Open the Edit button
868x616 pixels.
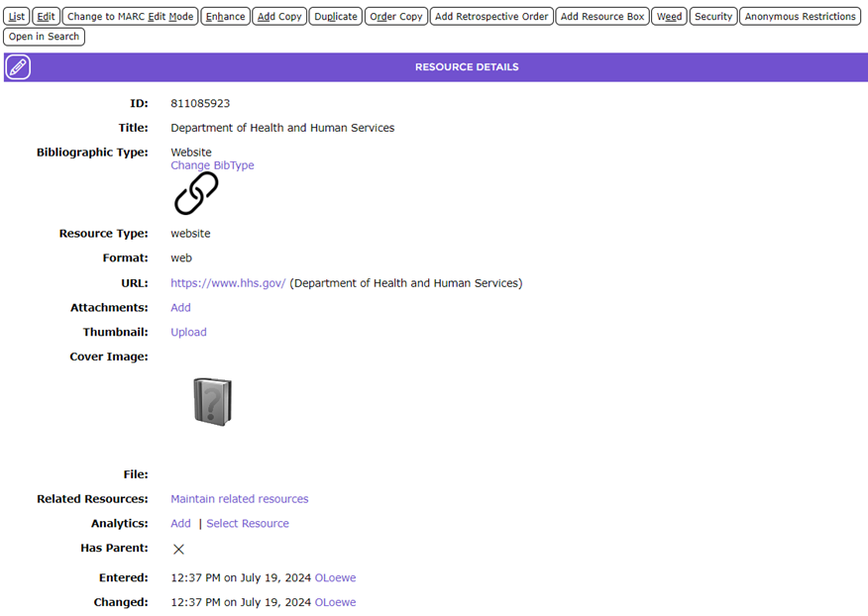pos(46,17)
